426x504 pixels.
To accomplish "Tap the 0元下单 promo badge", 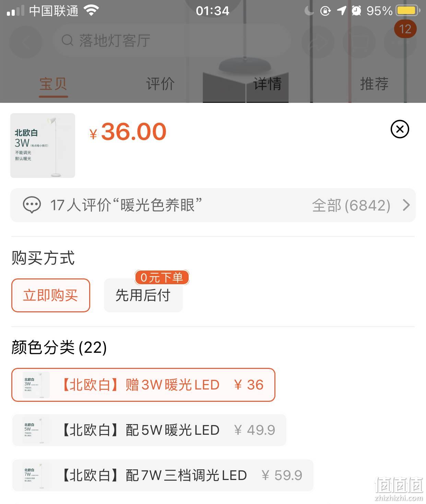I will click(162, 277).
